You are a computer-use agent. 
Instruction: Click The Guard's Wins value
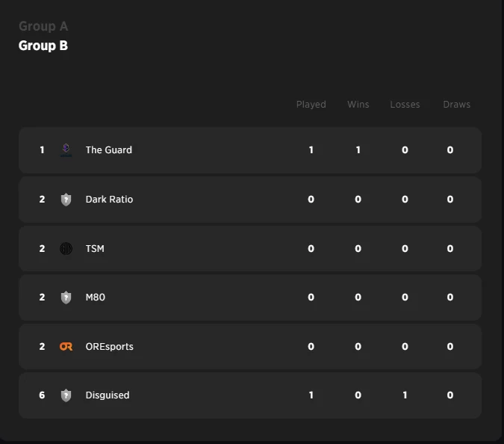point(358,150)
